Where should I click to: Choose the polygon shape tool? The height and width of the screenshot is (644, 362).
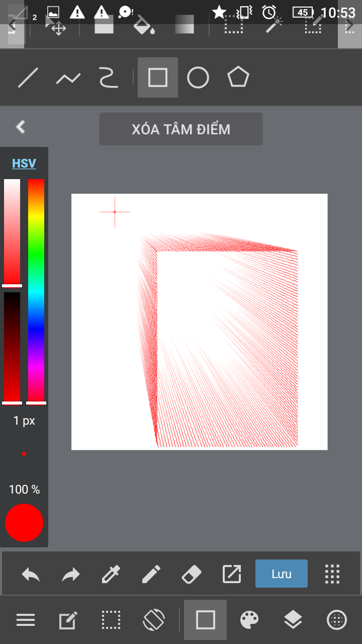click(x=238, y=78)
